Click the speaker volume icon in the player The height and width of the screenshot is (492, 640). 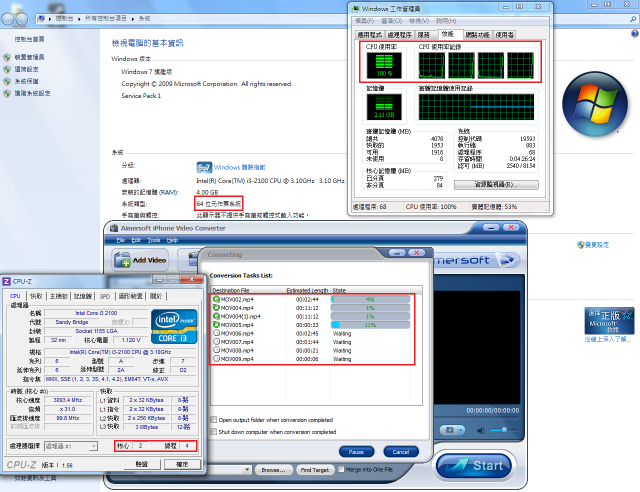[x=481, y=430]
